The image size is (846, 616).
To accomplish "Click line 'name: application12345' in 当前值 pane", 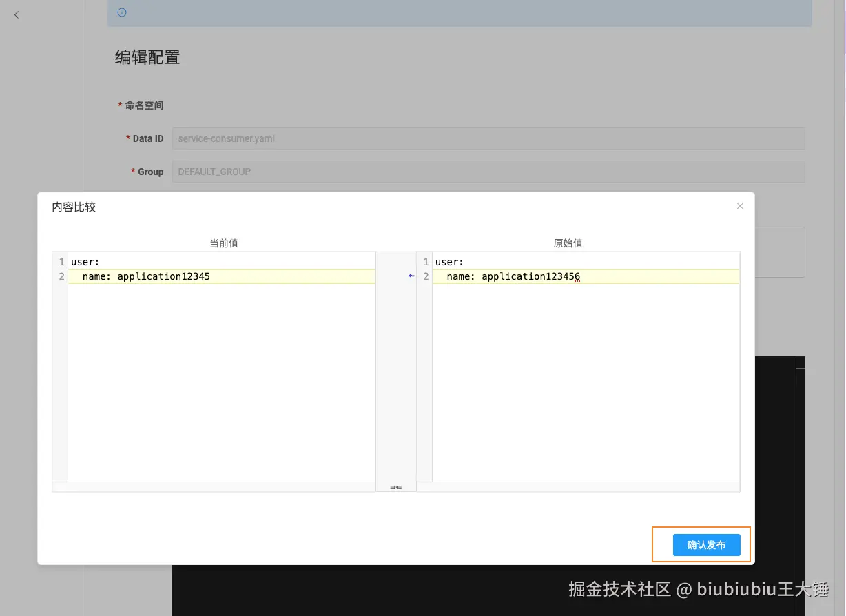I will 221,276.
